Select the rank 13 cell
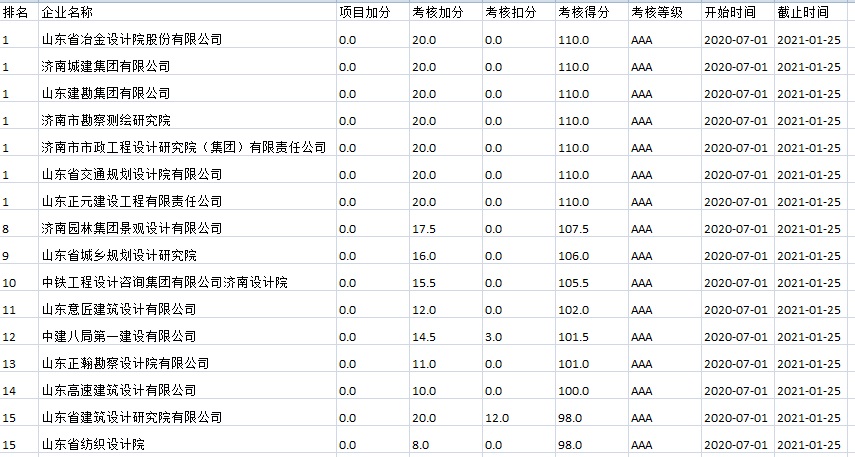Screen dimensions: 855x457 [10, 363]
